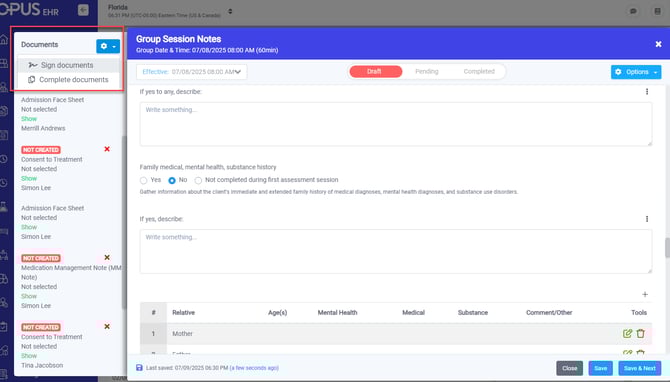Edit the Mother row

(x=627, y=333)
